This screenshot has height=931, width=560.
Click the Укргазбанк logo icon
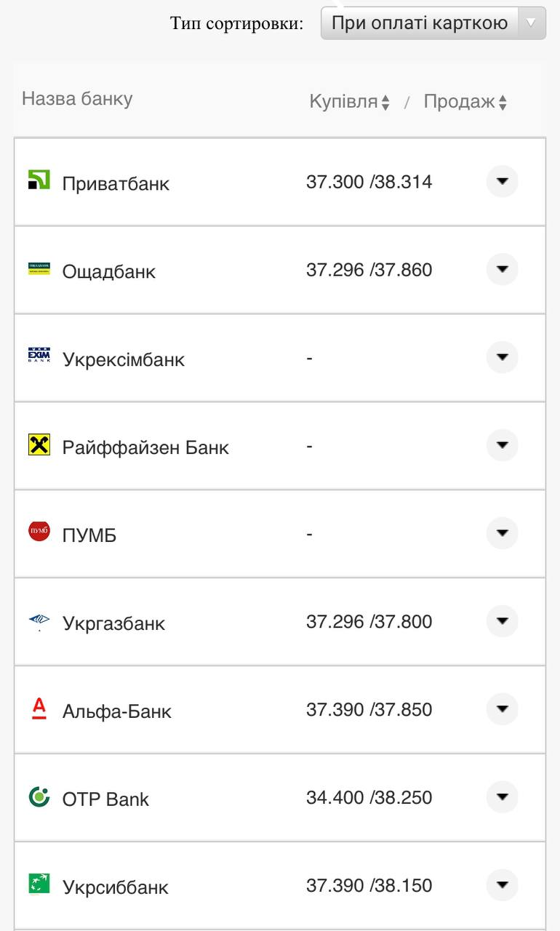click(39, 620)
